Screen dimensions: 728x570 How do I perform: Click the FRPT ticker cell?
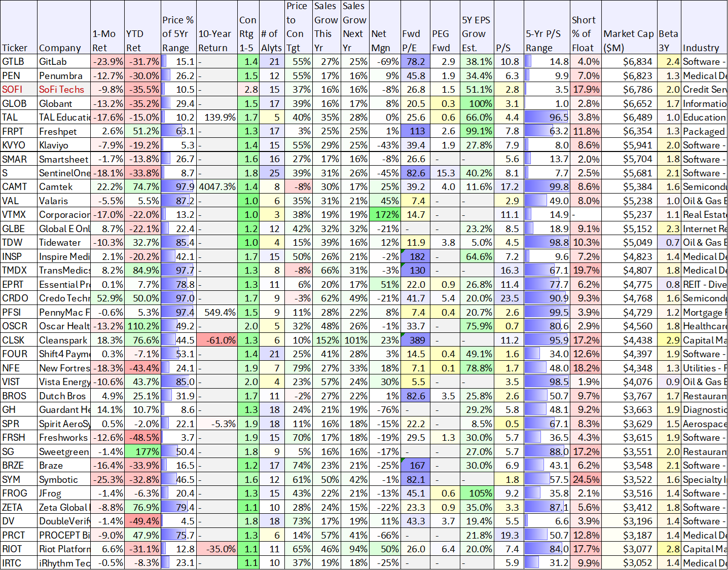point(19,132)
